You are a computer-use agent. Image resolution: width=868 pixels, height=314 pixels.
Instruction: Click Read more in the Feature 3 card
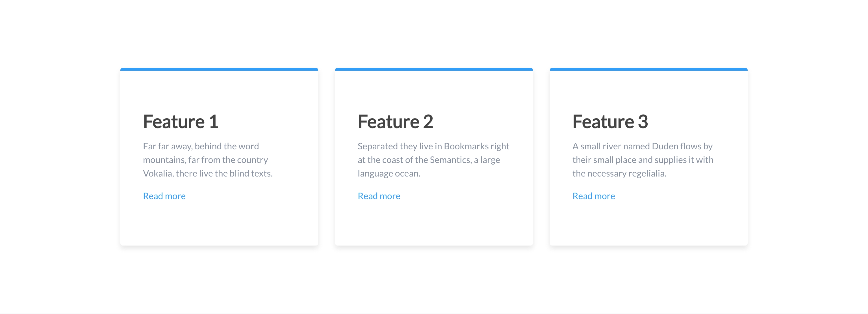coord(593,196)
